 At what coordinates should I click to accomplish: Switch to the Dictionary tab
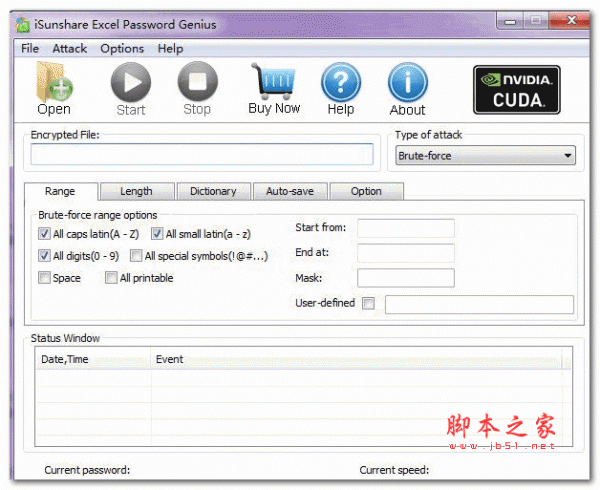[213, 191]
